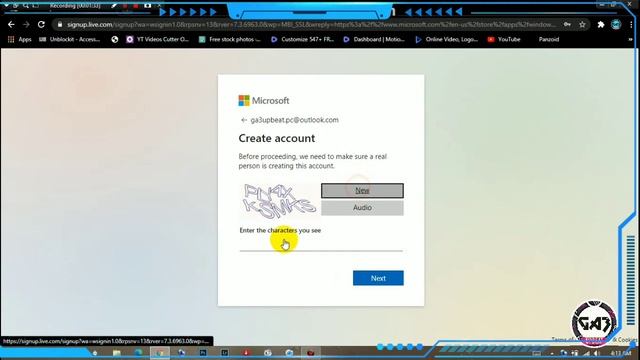Click the Create account heading
Image resolution: width=640 pixels, height=360 pixels.
click(277, 138)
